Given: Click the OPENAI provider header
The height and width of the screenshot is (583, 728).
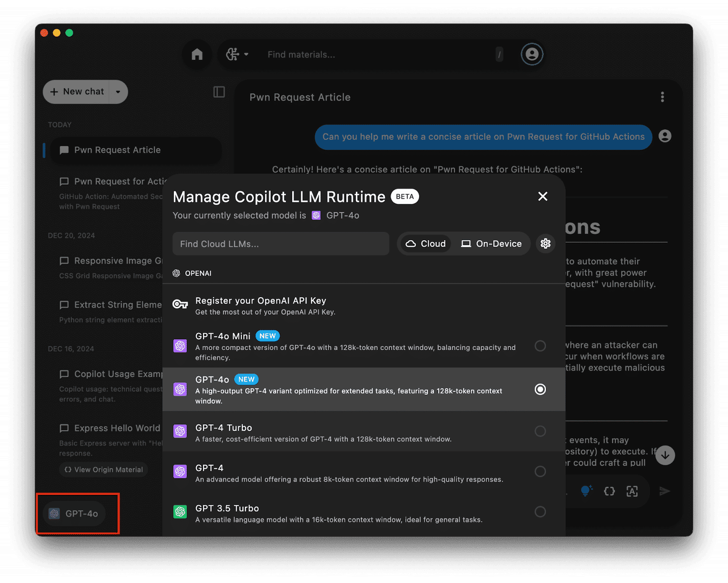Looking at the screenshot, I should (192, 273).
